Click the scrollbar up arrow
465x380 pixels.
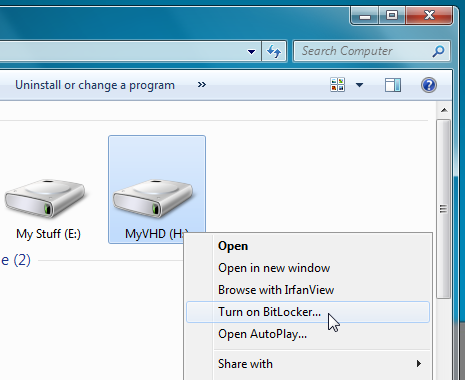[444, 110]
